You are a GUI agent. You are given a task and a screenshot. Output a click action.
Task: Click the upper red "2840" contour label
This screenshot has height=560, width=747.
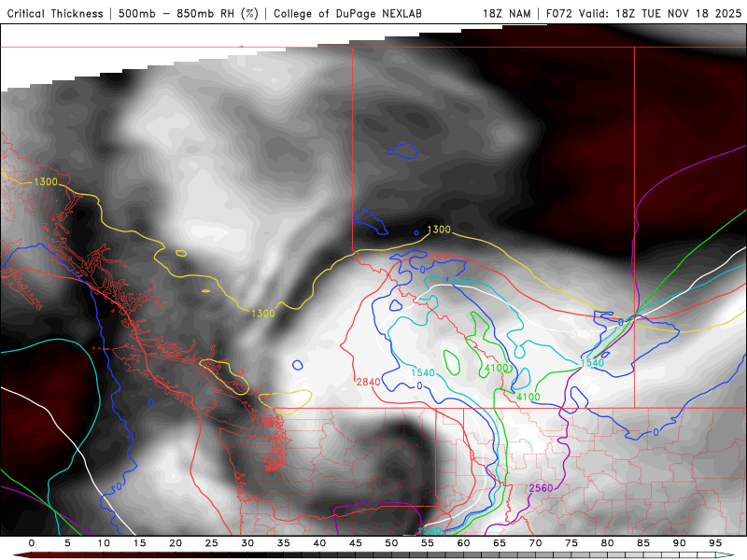442,257
